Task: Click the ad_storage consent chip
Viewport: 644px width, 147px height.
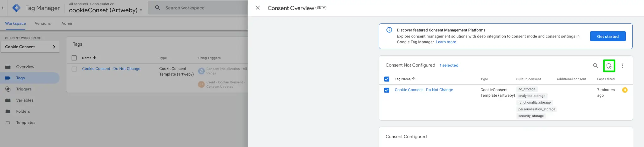Action: coord(527,89)
